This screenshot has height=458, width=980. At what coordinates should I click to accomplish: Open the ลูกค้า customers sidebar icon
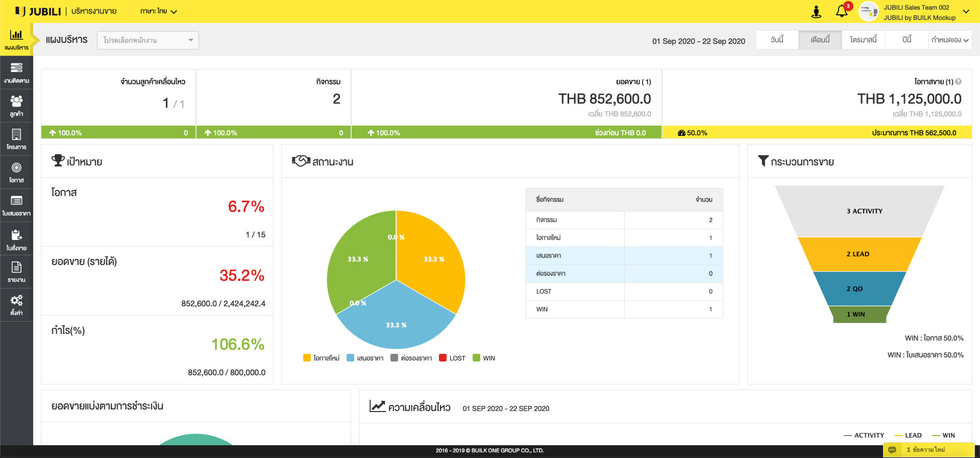pyautogui.click(x=16, y=106)
